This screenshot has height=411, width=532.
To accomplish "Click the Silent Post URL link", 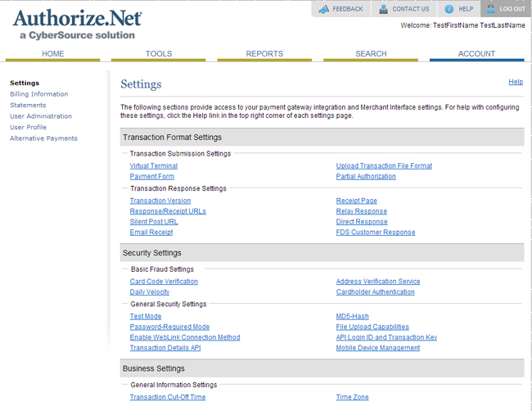I will 154,222.
